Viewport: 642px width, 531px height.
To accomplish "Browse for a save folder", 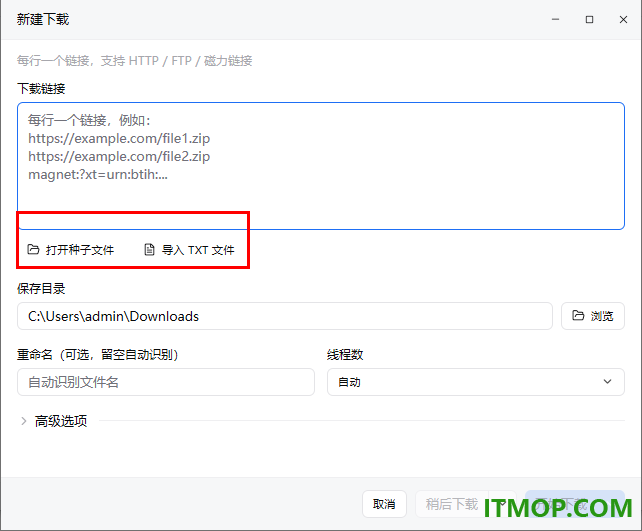I will pos(592,316).
